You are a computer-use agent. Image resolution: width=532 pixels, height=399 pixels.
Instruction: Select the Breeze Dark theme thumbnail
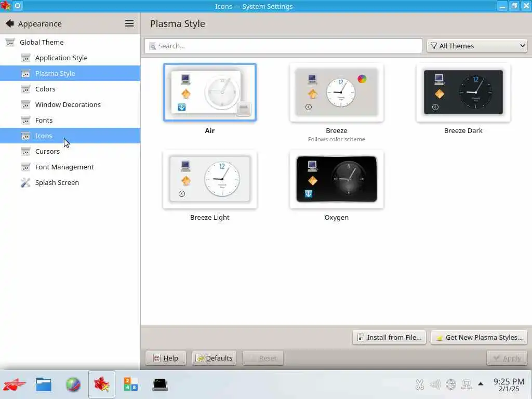pos(463,92)
